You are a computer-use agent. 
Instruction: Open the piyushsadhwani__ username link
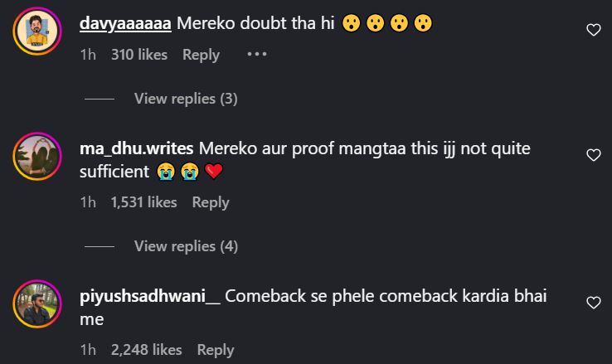coord(150,296)
